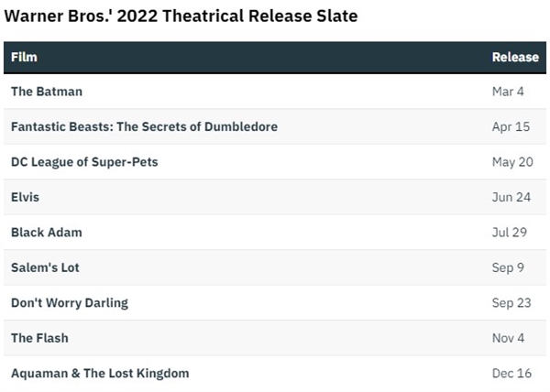The height and width of the screenshot is (392, 550).
Task: Click the Mar 4 release date
Action: pos(509,92)
